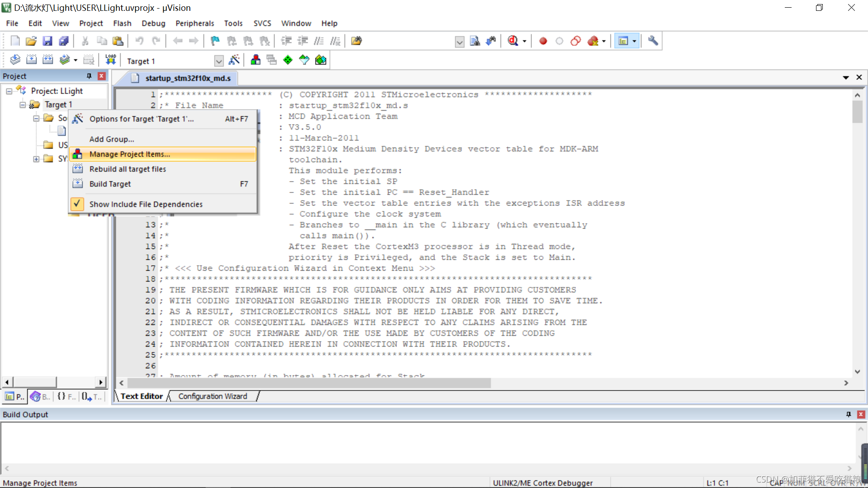Click the Download to flash (LOAD) icon
Image resolution: width=868 pixels, height=488 pixels.
[x=110, y=60]
